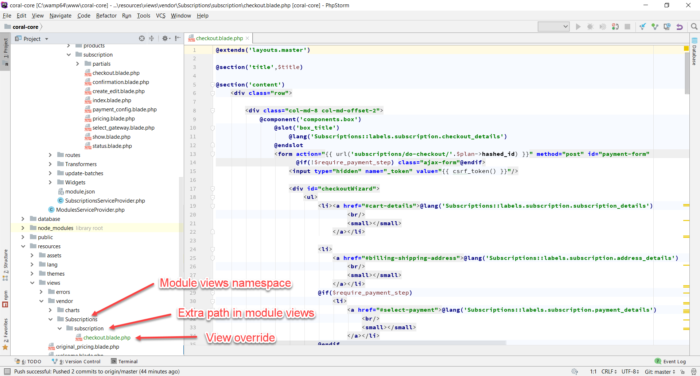The height and width of the screenshot is (376, 700).
Task: Click the fold marker beside line 6 in editor gutter
Action: 212,93
